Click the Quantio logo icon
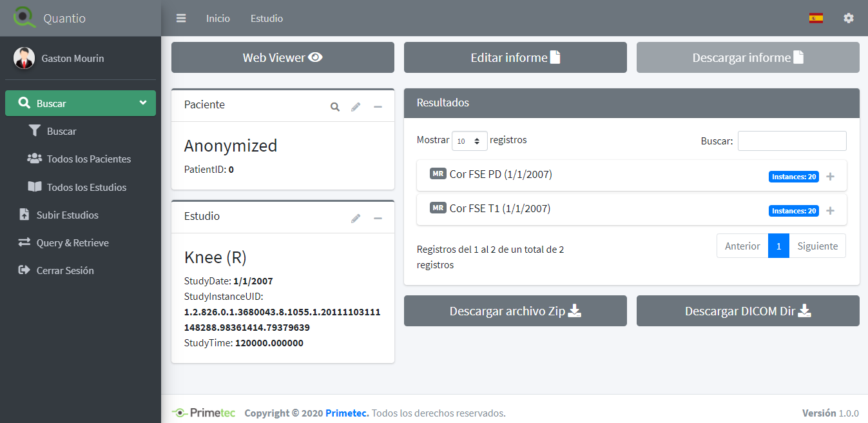 tap(24, 17)
